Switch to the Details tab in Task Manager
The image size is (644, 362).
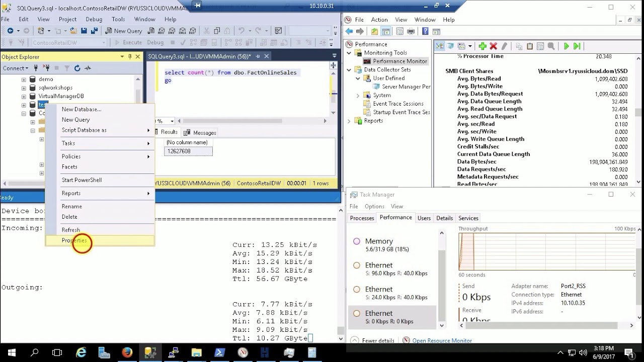pos(445,218)
